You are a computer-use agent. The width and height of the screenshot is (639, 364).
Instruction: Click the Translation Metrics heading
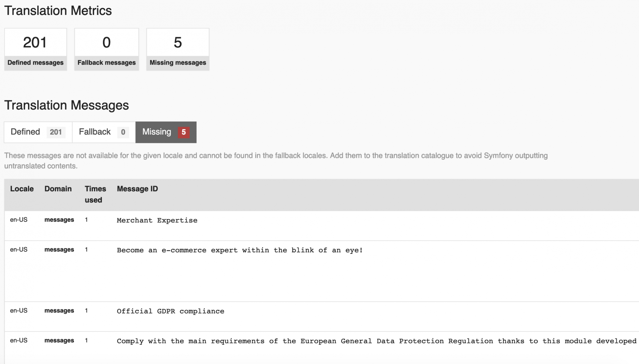pyautogui.click(x=58, y=11)
